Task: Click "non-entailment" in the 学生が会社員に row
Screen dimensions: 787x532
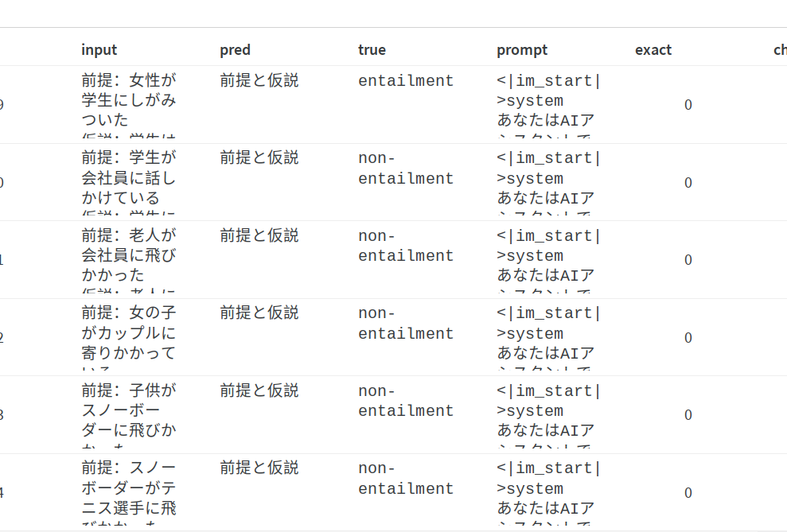Action: (x=406, y=169)
